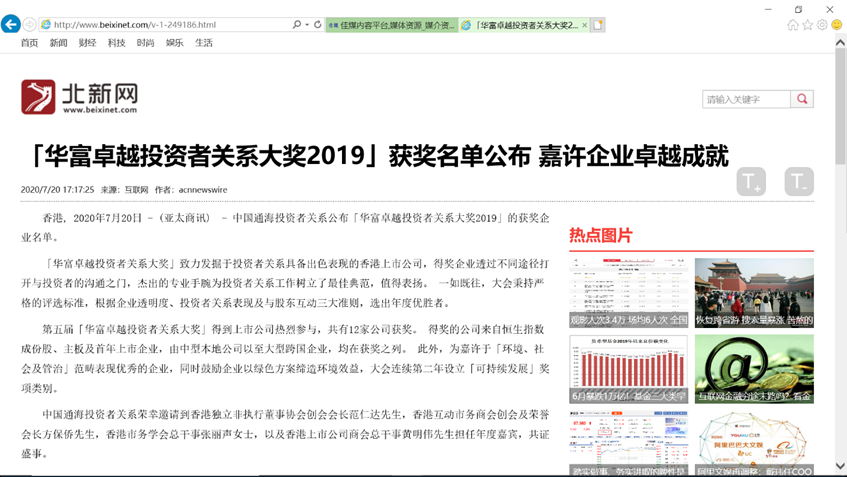Expand the address bar autocomplete dropdown
The height and width of the screenshot is (477, 847).
(307, 25)
